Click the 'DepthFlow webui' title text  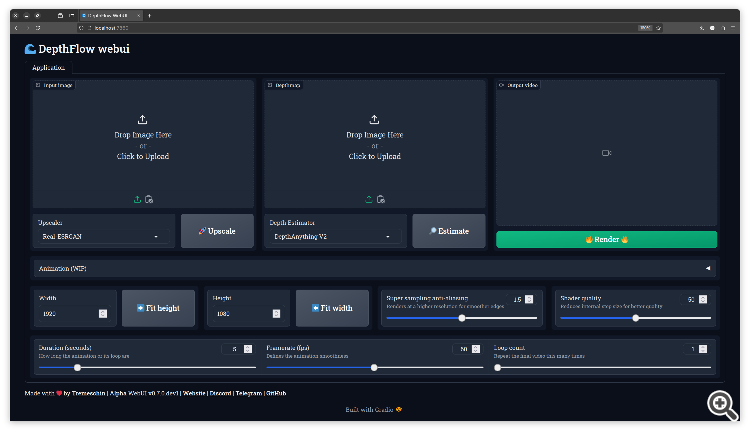(x=84, y=49)
